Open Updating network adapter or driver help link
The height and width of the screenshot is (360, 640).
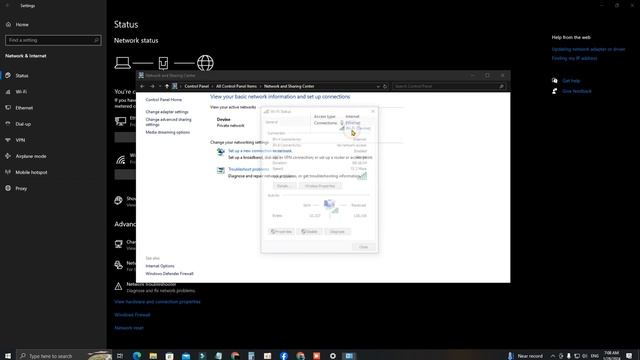coord(588,49)
